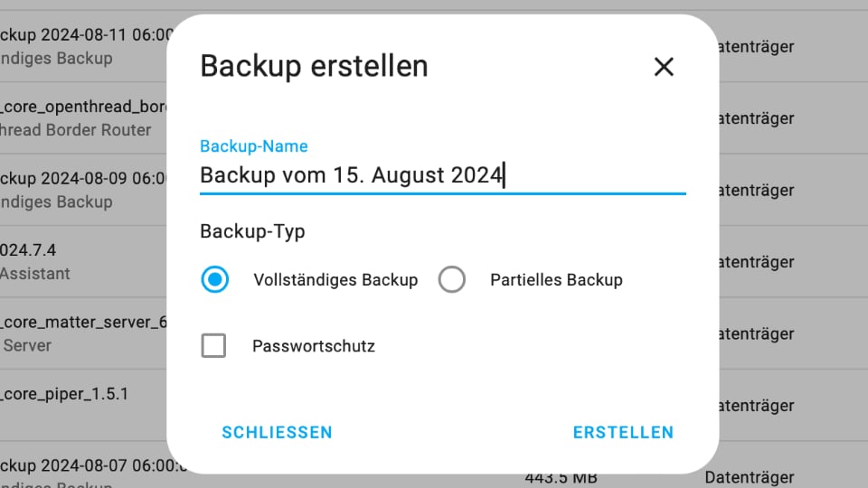Choose the Partielles Backup radio button
Image resolution: width=868 pixels, height=488 pixels.
(x=451, y=280)
